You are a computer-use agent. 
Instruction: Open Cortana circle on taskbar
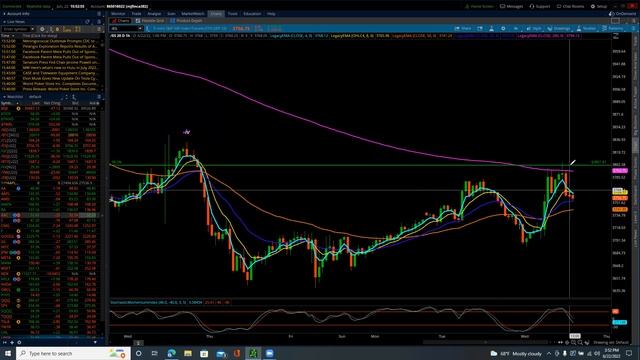coord(139,353)
